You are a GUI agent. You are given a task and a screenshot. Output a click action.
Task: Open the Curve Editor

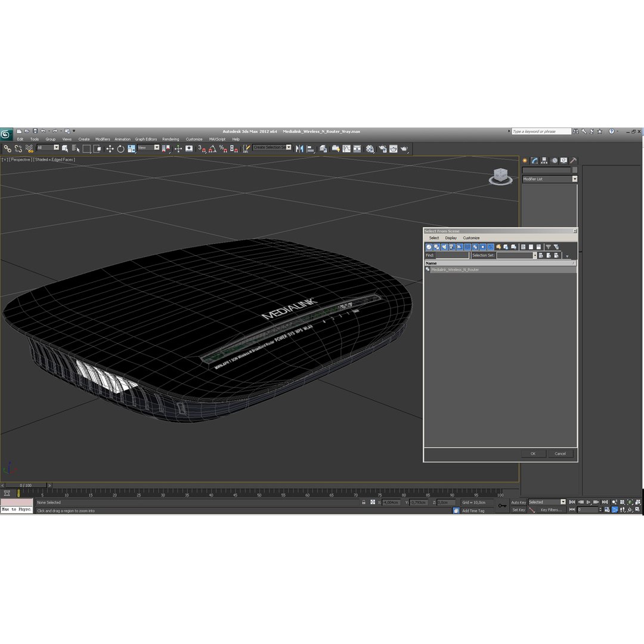(346, 148)
